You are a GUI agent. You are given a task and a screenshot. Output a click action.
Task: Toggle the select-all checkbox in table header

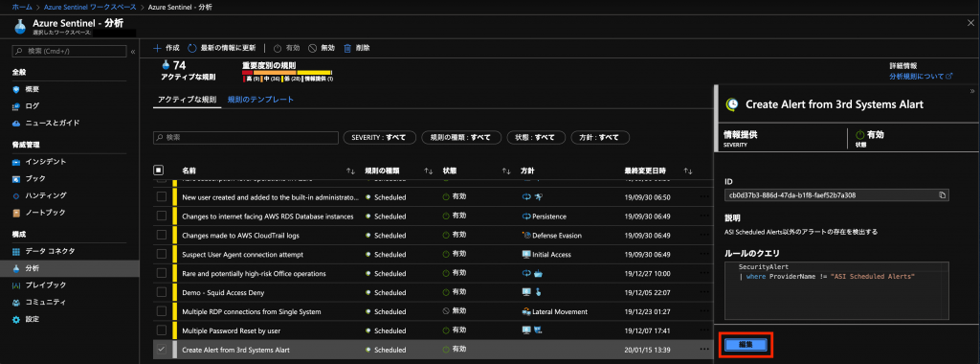158,171
